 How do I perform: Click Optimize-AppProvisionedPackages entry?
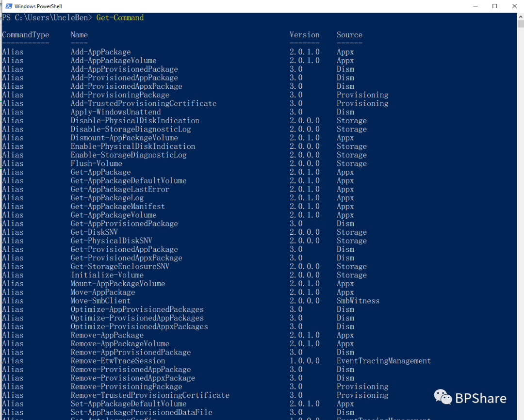point(137,309)
